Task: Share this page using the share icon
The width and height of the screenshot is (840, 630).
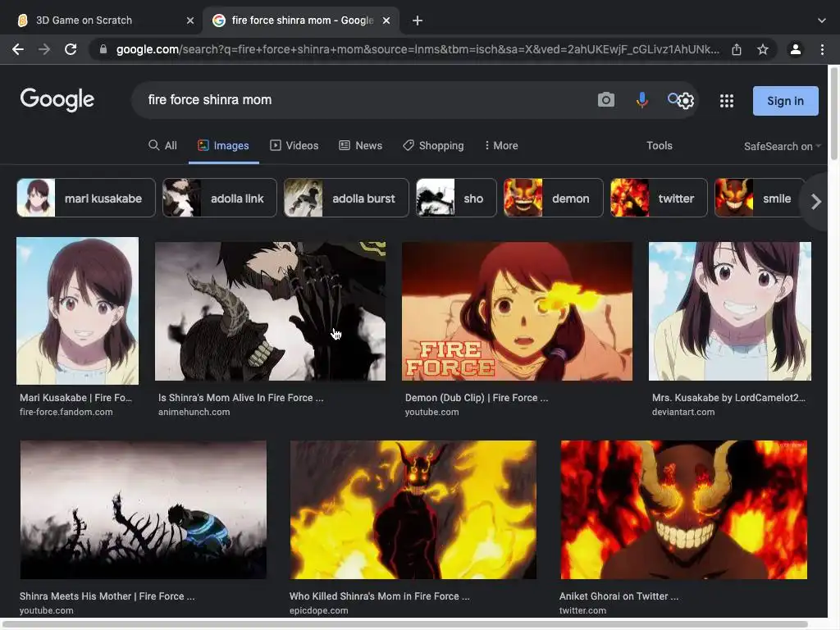Action: pos(737,49)
